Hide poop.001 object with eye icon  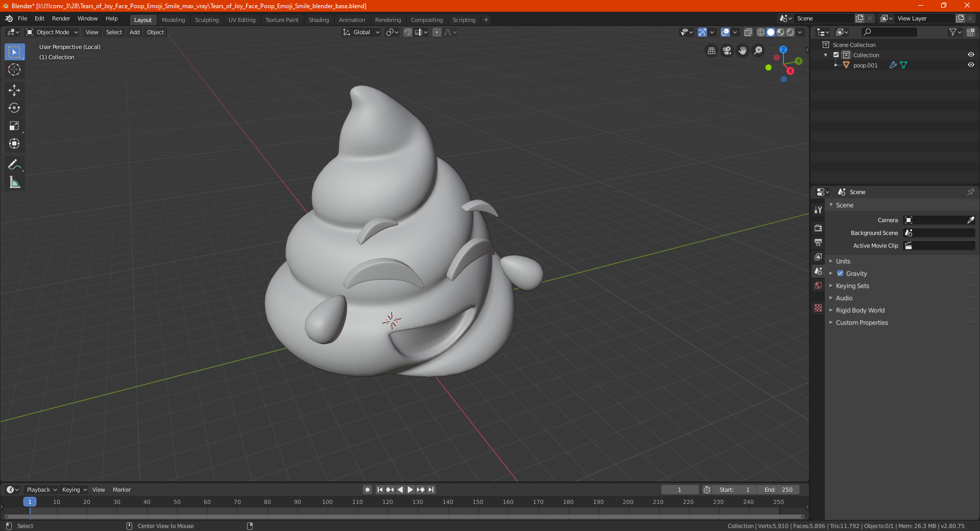click(971, 65)
